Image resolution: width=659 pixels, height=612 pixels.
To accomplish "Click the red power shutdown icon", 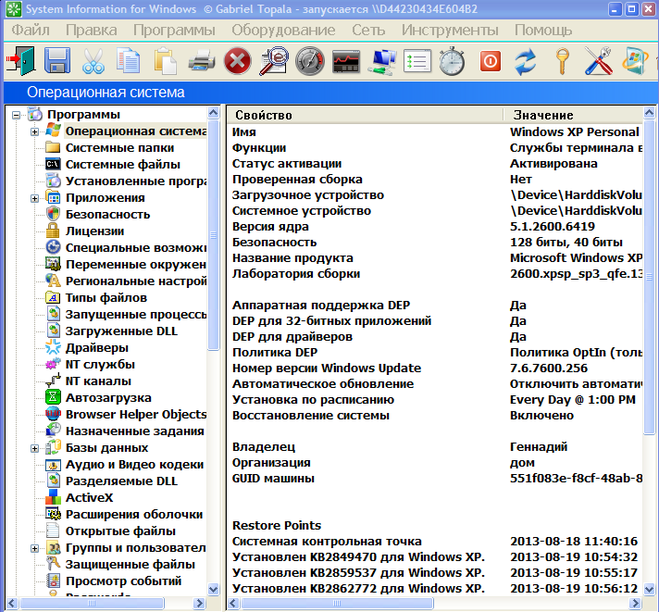I will tap(490, 62).
